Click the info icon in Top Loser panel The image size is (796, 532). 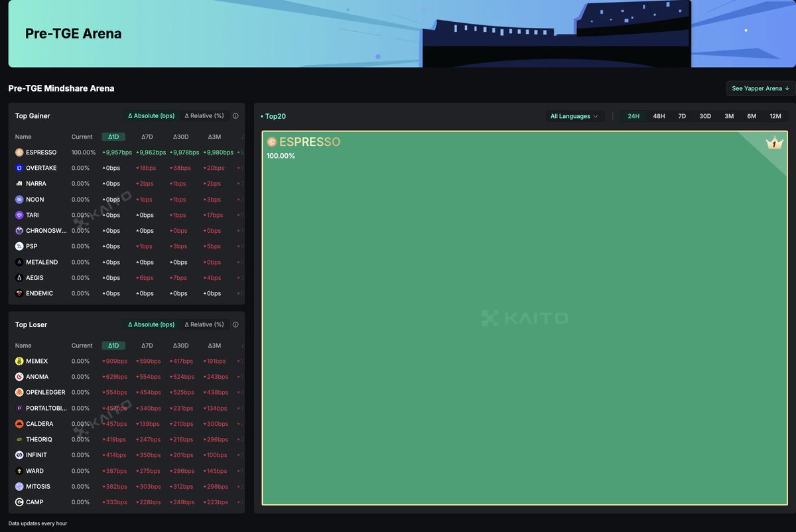tap(235, 324)
